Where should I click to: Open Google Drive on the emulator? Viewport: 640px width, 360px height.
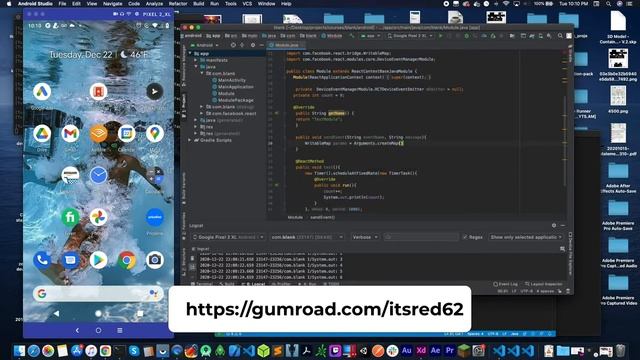[x=42, y=133]
